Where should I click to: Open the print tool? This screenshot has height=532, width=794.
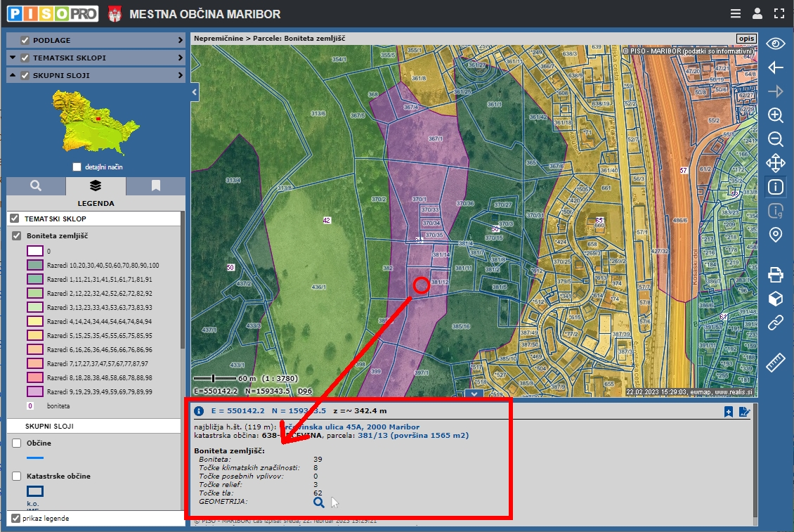(x=775, y=273)
